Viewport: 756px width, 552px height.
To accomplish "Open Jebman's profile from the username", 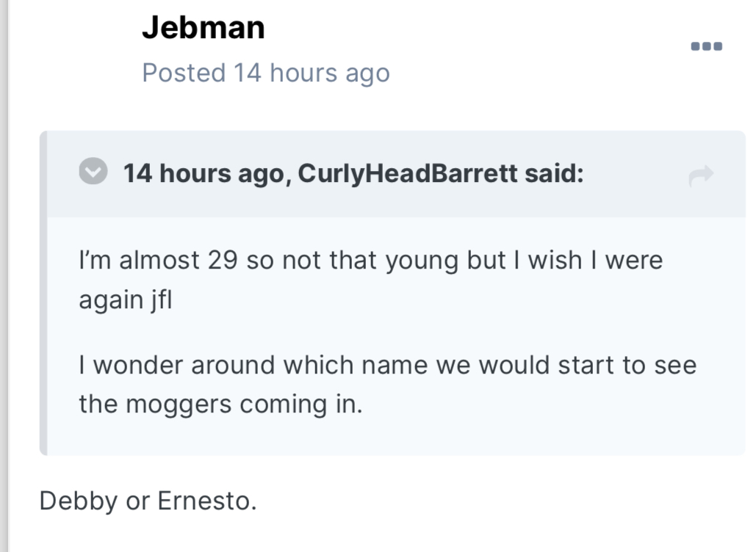I will 203,28.
